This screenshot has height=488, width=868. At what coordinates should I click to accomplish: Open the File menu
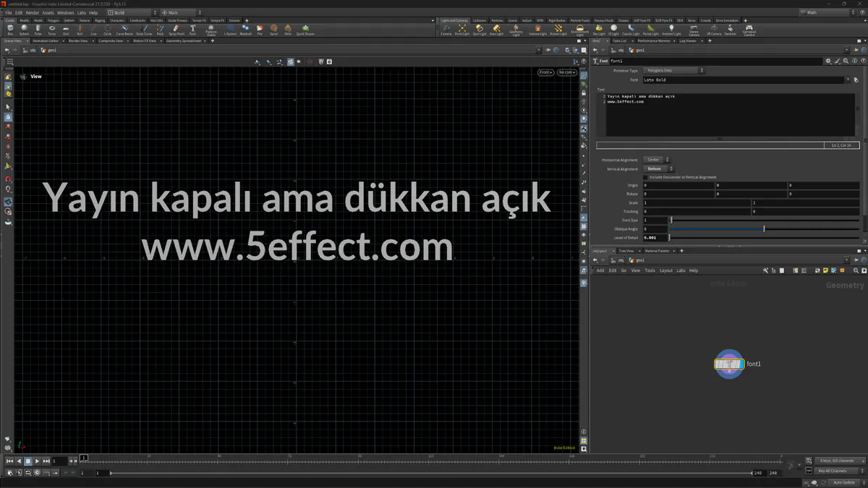click(x=9, y=12)
